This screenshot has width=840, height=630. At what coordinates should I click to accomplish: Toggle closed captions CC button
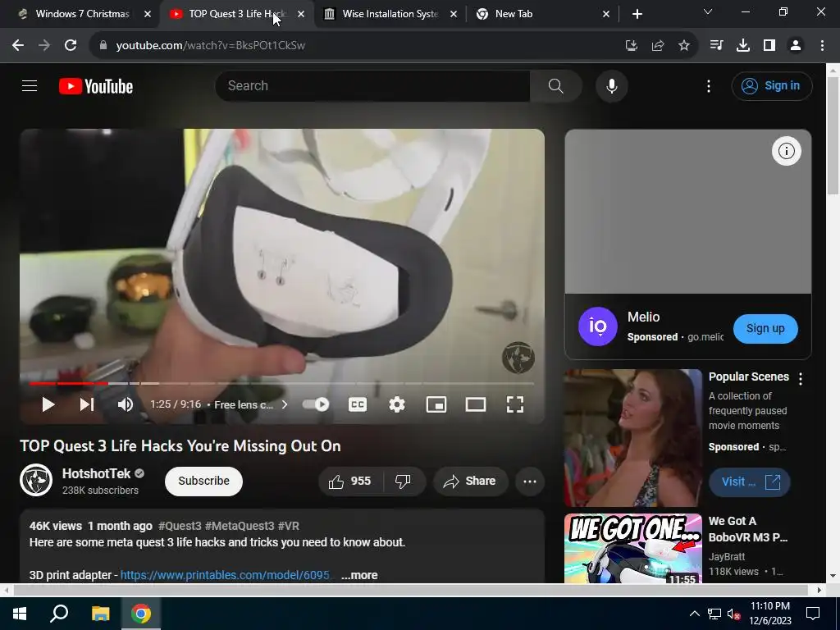pyautogui.click(x=358, y=404)
